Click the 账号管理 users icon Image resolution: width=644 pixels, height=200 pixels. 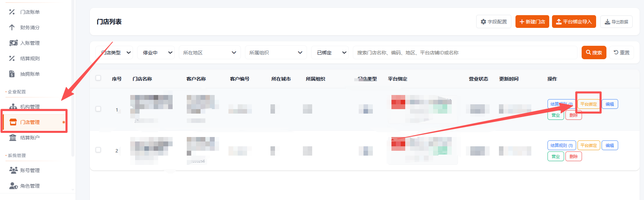[13, 170]
